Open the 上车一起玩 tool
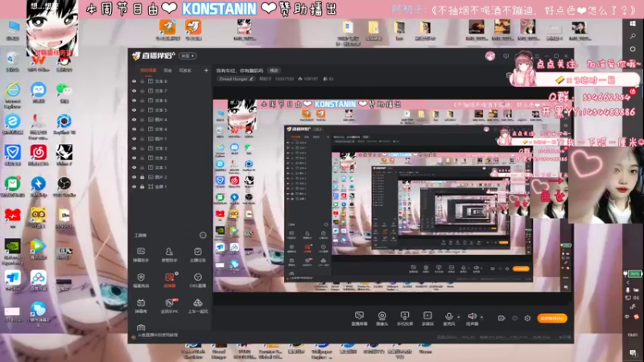The image size is (644, 362). [197, 306]
